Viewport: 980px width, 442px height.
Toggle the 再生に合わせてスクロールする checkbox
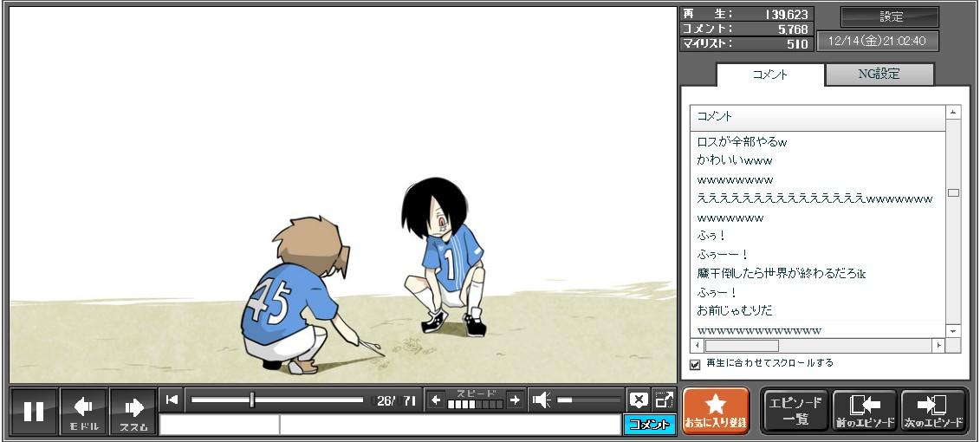pos(695,364)
